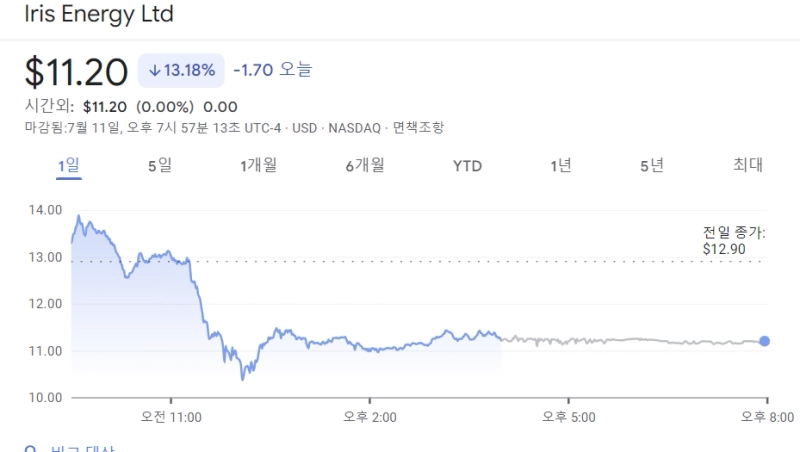The image size is (800, 452).
Task: Show the 5년 price history
Action: [x=652, y=166]
